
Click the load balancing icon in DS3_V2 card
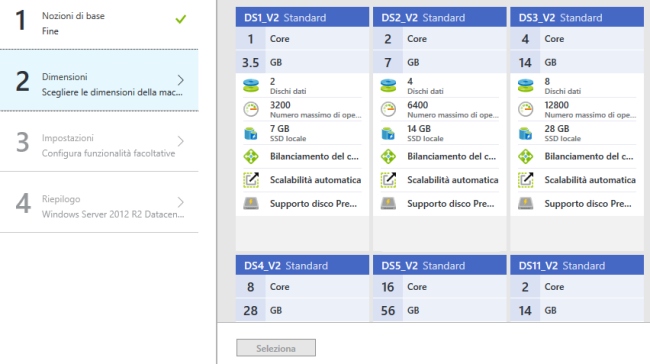pos(526,156)
